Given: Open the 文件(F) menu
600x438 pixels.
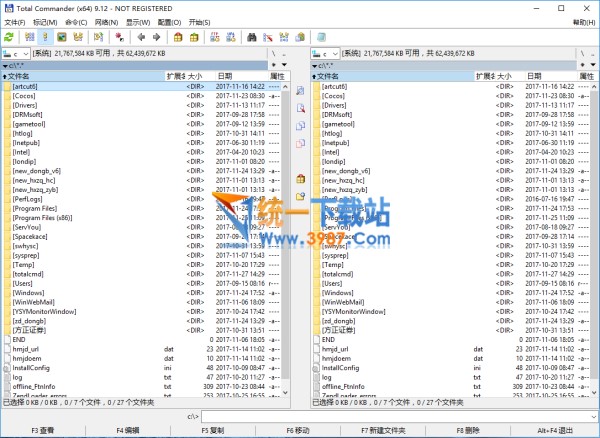Looking at the screenshot, I should pos(15,21).
